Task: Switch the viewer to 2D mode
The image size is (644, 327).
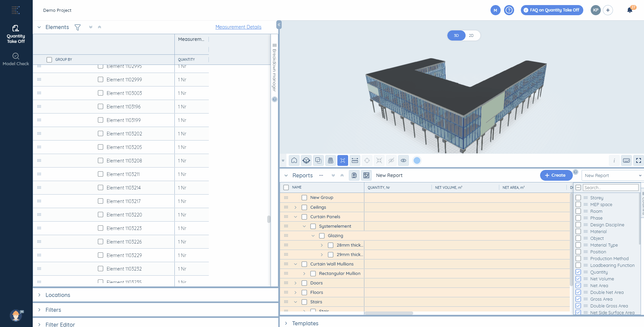Action: pyautogui.click(x=471, y=35)
